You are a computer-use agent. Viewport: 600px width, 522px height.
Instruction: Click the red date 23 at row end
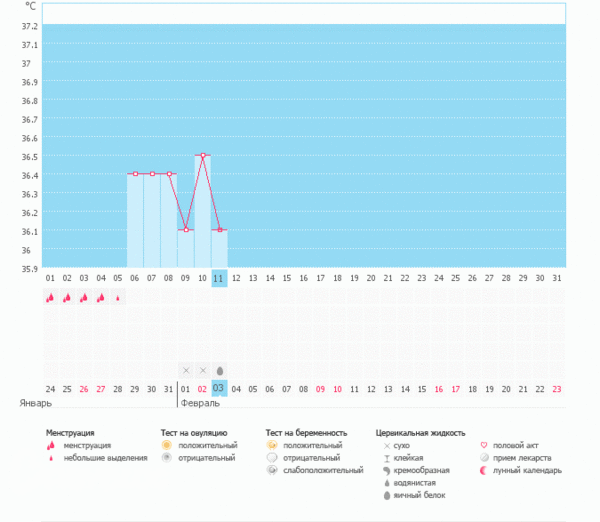click(x=556, y=389)
